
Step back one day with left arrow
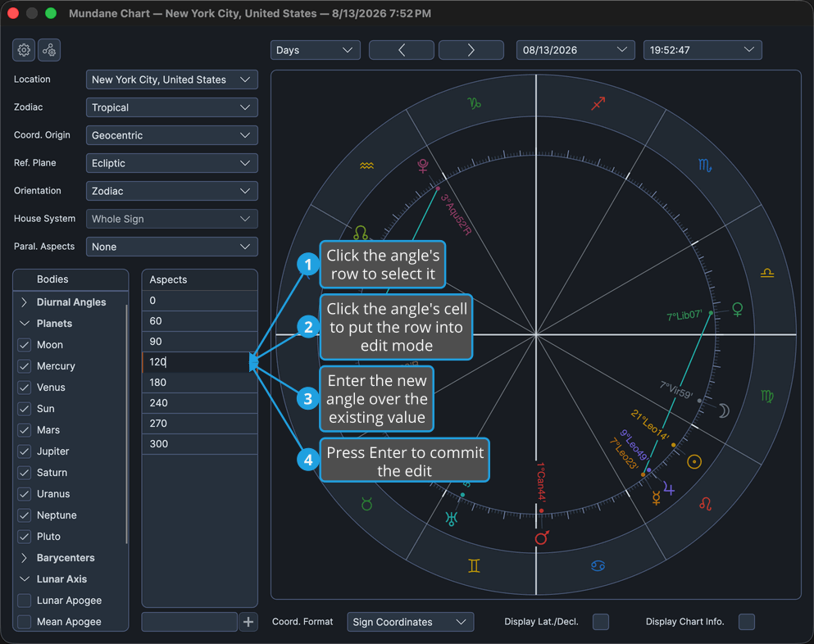pyautogui.click(x=402, y=50)
